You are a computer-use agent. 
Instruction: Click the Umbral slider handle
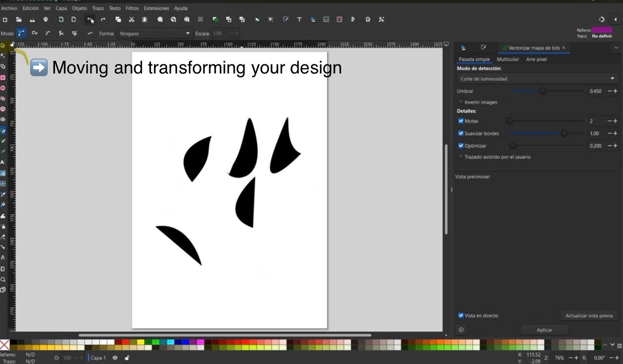(542, 91)
